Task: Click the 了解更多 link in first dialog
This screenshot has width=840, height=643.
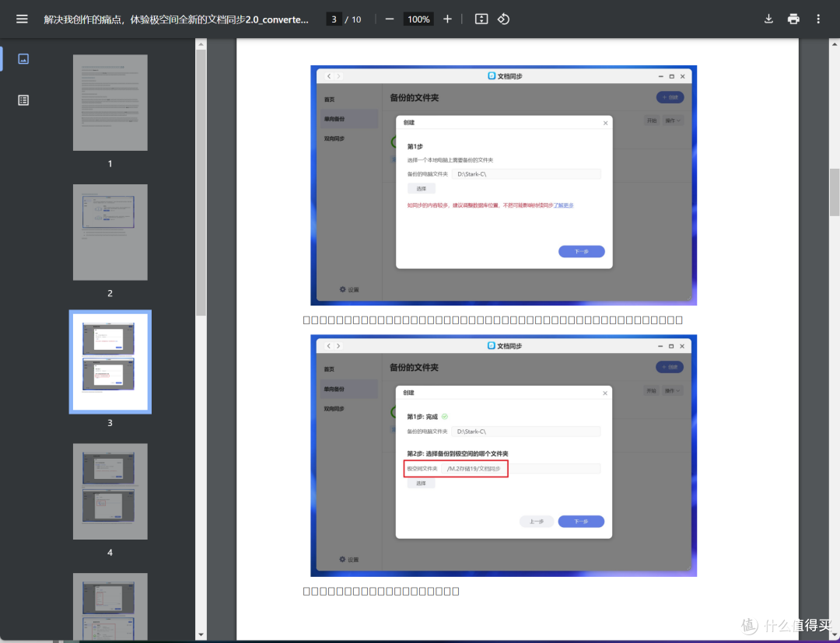Action: tap(564, 205)
